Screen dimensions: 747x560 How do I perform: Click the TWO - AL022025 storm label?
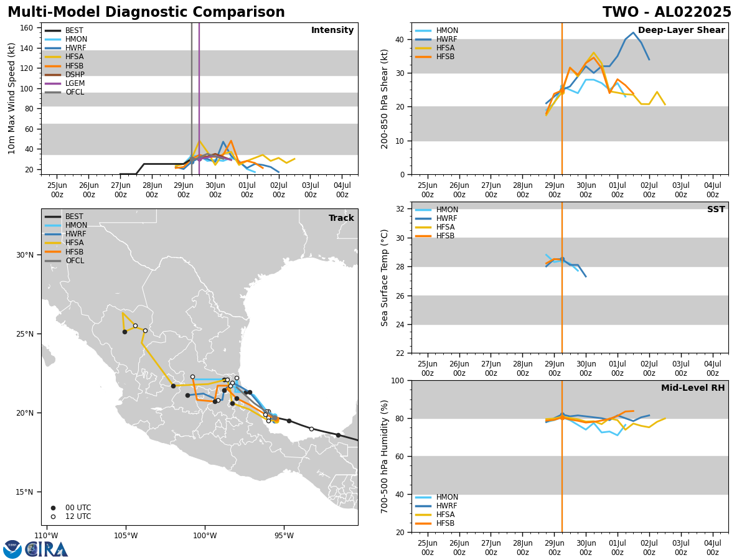pos(667,12)
